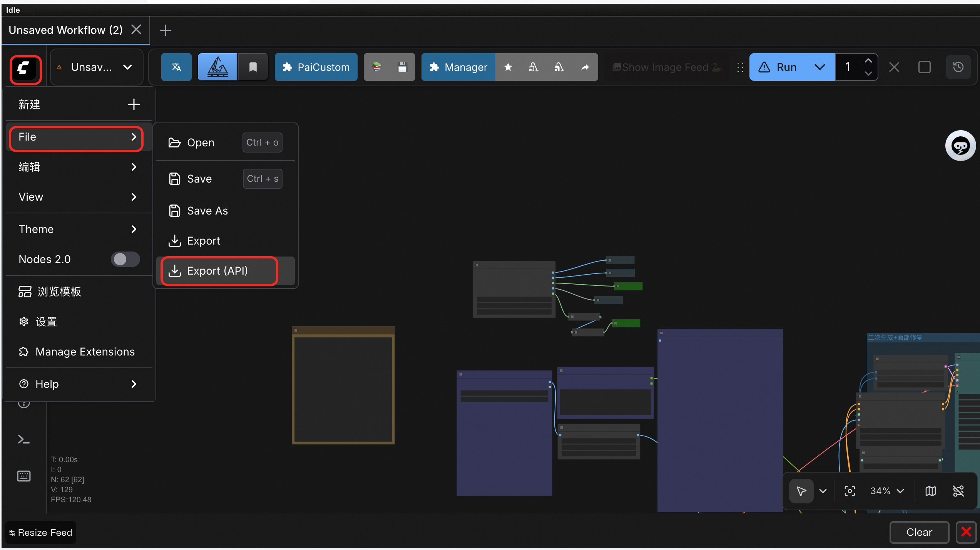Toggle the minimap icon
The image size is (980, 550).
point(931,491)
